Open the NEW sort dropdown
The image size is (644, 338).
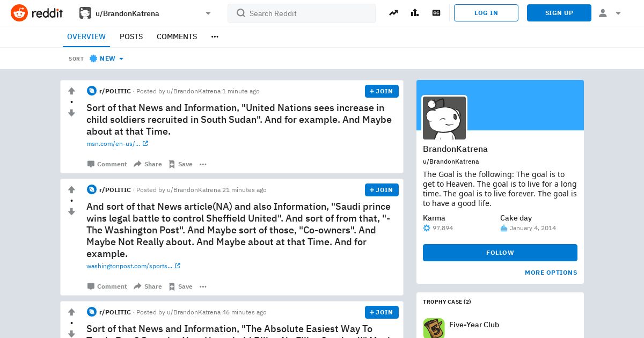pyautogui.click(x=107, y=58)
